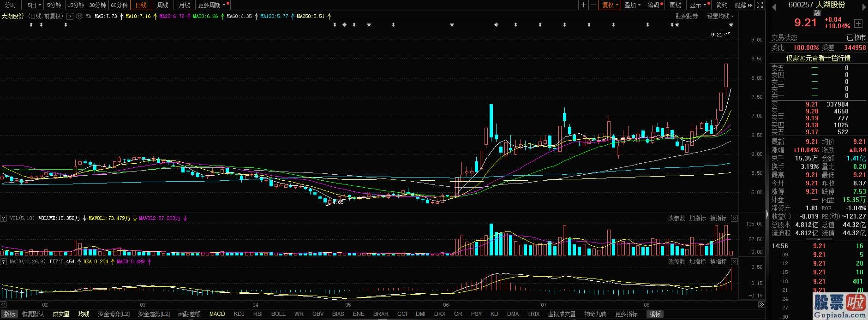Toggle 简约 simple mode

click(722, 5)
